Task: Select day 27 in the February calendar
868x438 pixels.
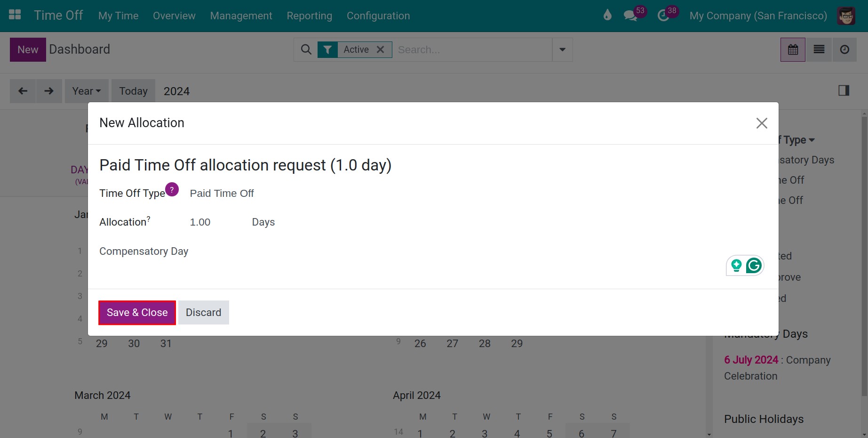Action: pyautogui.click(x=452, y=344)
